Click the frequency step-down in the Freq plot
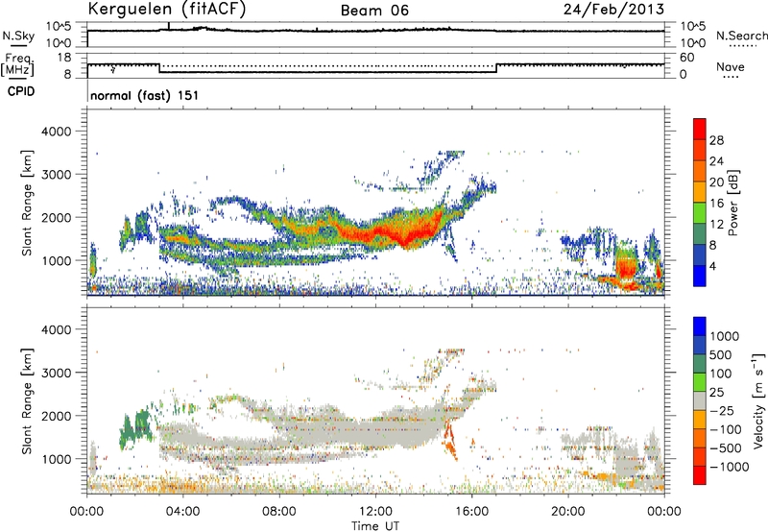 pos(159,68)
